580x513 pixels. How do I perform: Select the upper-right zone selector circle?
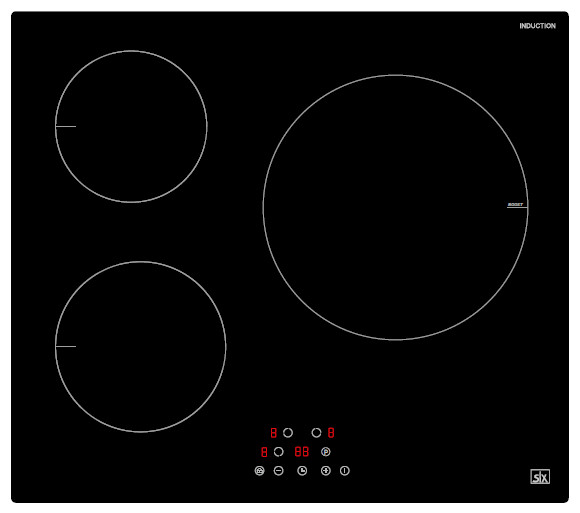tap(316, 432)
